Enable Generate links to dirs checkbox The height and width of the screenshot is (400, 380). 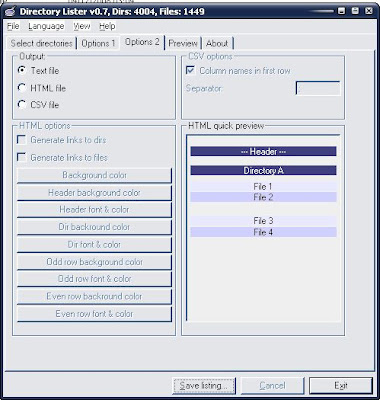tap(62, 140)
